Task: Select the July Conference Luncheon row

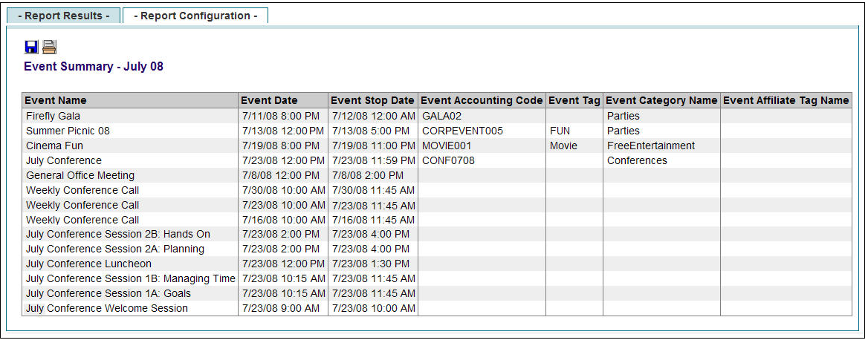Action: (437, 264)
